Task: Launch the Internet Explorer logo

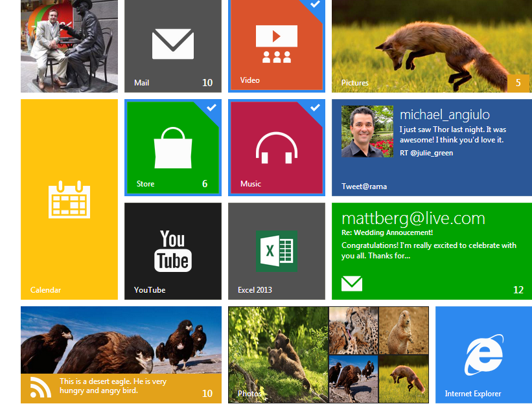Action: (483, 355)
